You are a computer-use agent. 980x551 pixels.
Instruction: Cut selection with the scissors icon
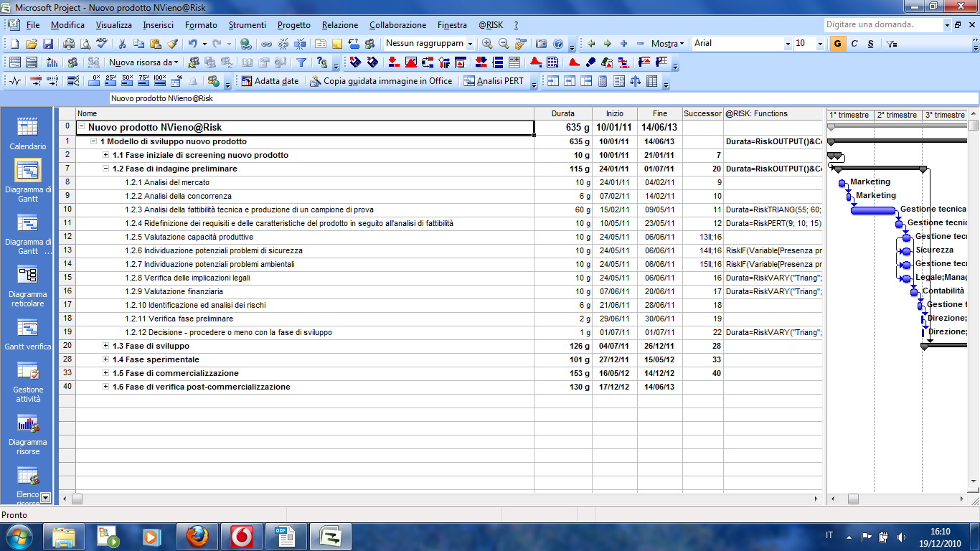(x=122, y=44)
